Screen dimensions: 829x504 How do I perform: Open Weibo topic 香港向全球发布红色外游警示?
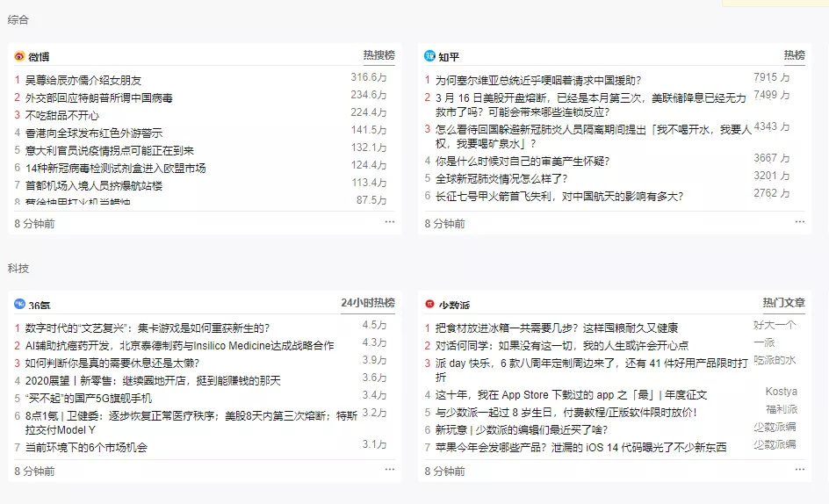94,133
